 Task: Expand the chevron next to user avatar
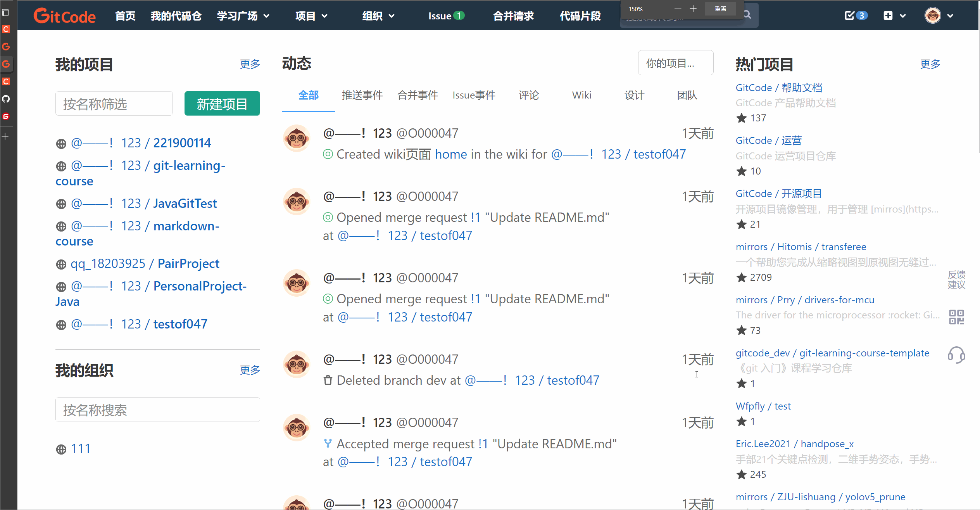(950, 16)
